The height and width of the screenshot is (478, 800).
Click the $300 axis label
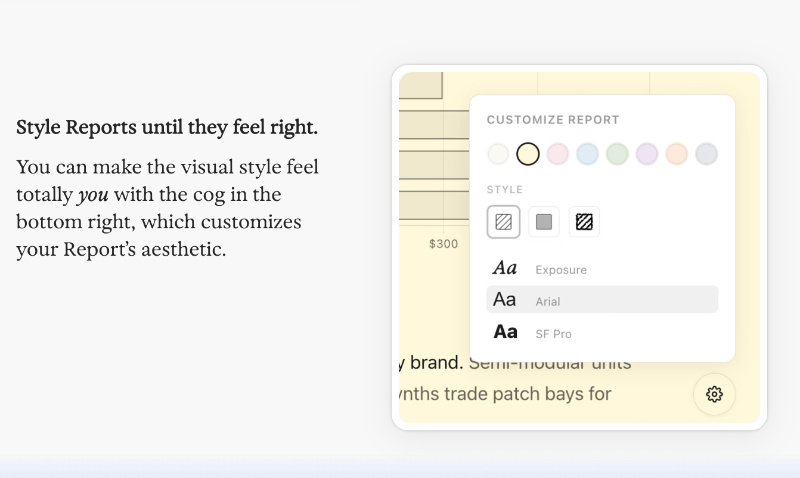(443, 244)
